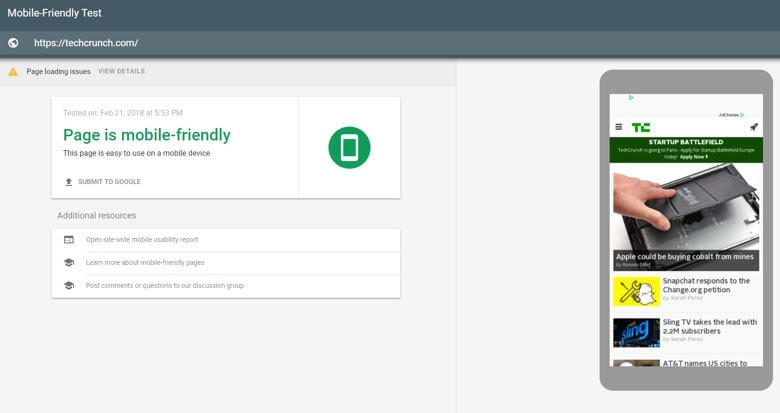Click 'Additional resources' heading

[97, 215]
